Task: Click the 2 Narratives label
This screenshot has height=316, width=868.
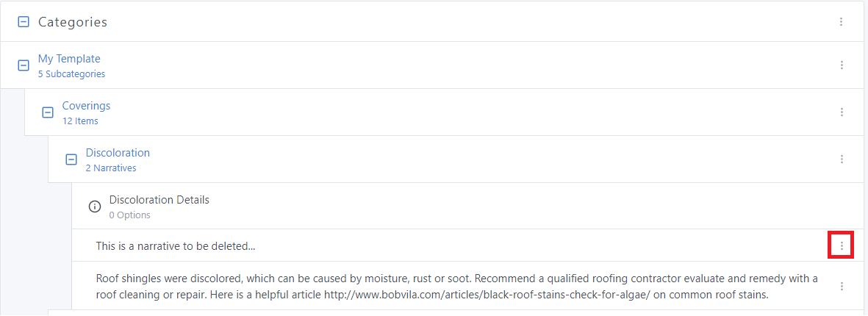Action: 111,168
